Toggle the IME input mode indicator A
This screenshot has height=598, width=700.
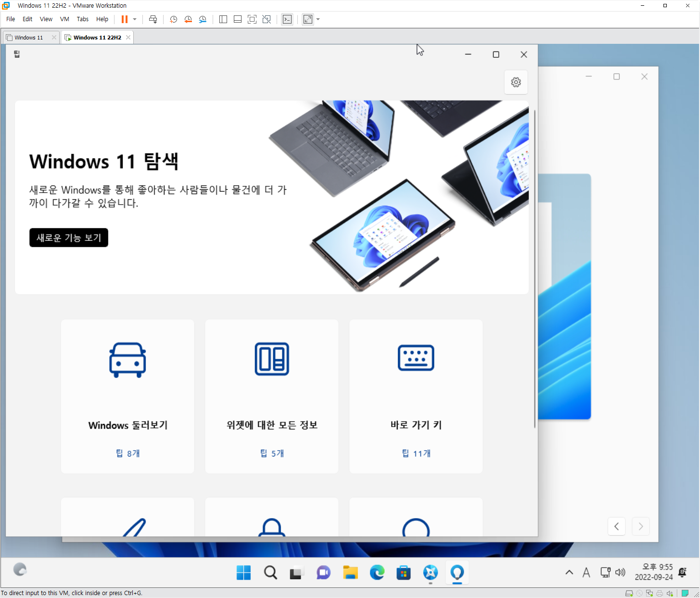[x=586, y=572]
